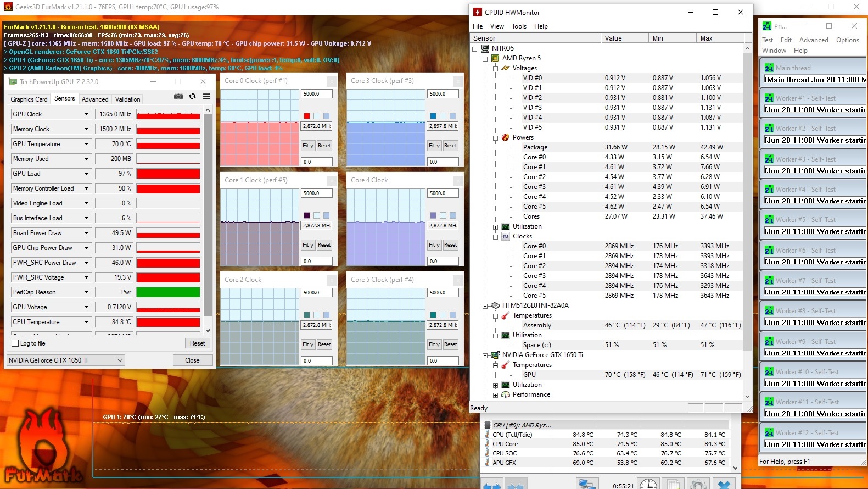The height and width of the screenshot is (489, 868).
Task: Click the Voltages lightning icon in HWMonitor
Action: 506,68
